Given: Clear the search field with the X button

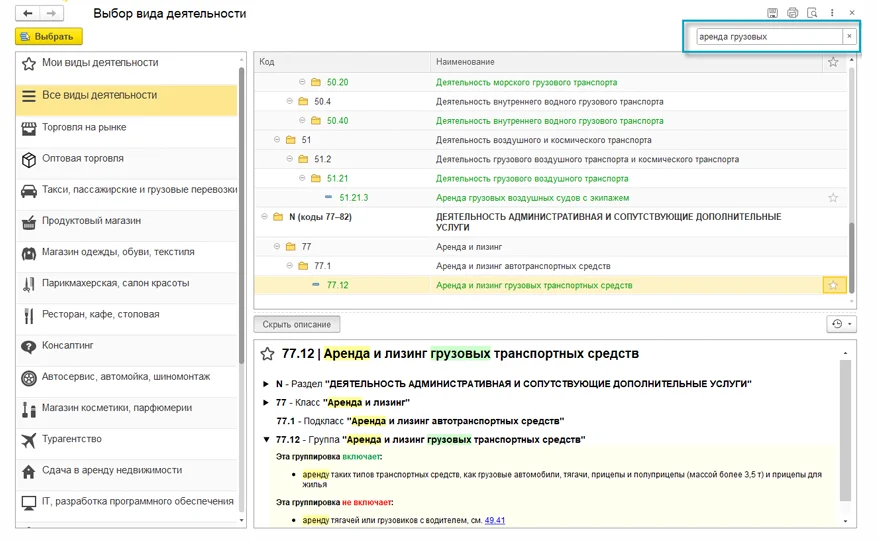Looking at the screenshot, I should coord(849,36).
